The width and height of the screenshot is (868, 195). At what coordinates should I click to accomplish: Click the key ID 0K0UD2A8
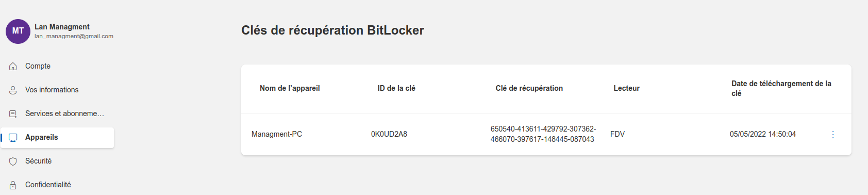click(389, 134)
